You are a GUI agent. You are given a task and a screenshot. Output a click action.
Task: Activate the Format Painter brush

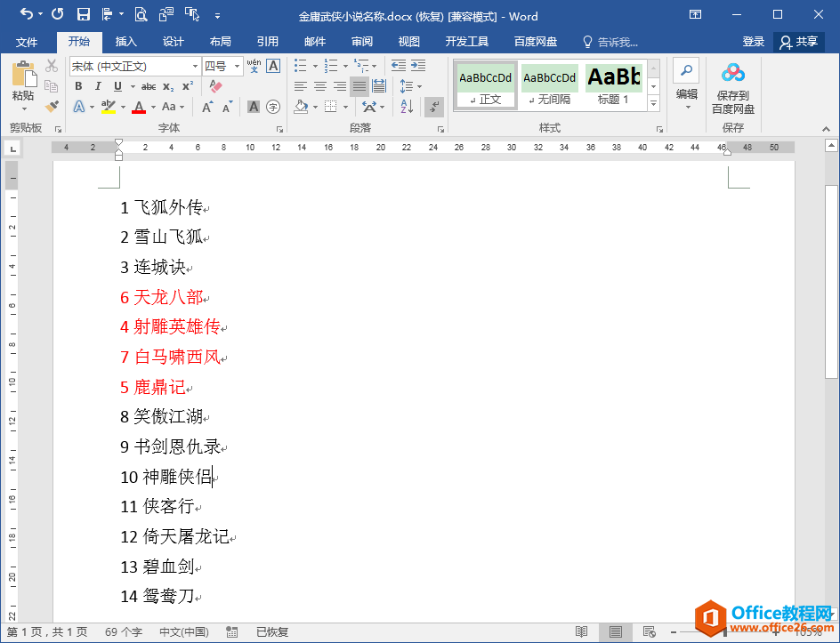52,107
